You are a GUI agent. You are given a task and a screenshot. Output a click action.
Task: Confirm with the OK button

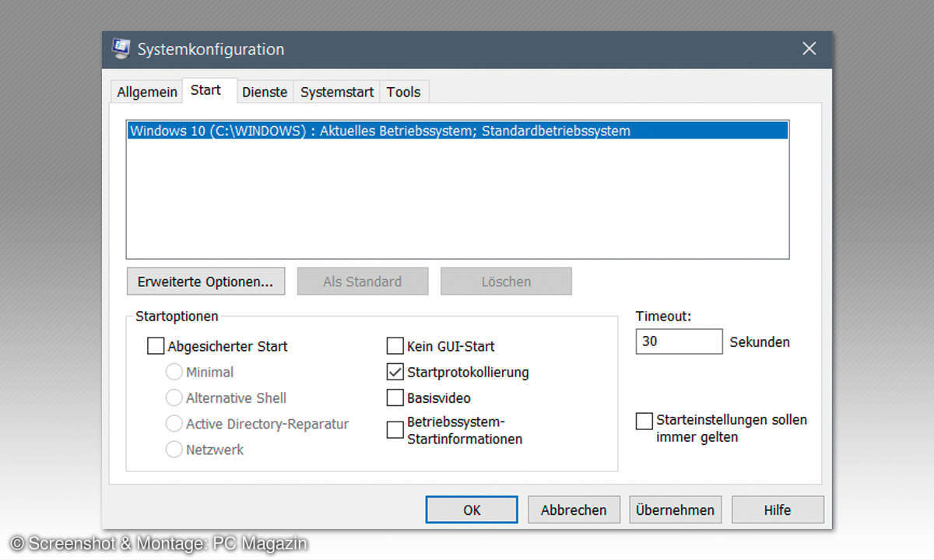tap(472, 510)
